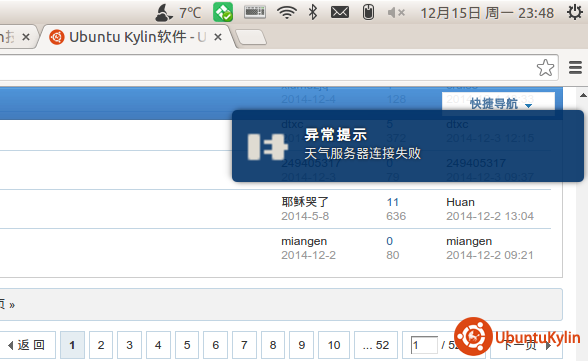Open the Wi-Fi network menu

pyautogui.click(x=287, y=12)
